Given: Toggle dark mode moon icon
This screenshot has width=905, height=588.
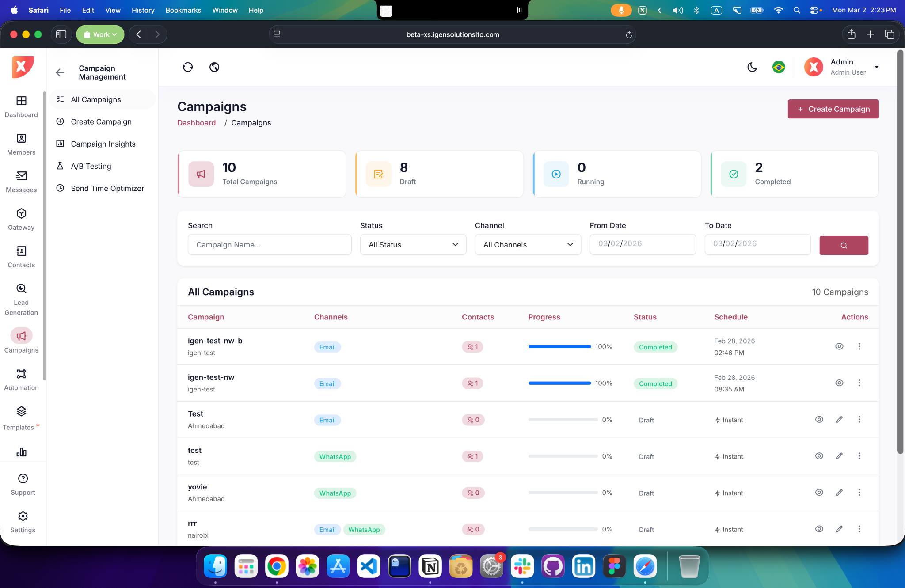Looking at the screenshot, I should pyautogui.click(x=752, y=67).
